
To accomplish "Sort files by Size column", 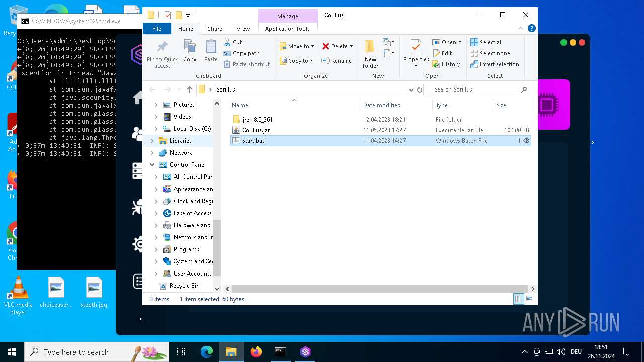I will (x=512, y=105).
